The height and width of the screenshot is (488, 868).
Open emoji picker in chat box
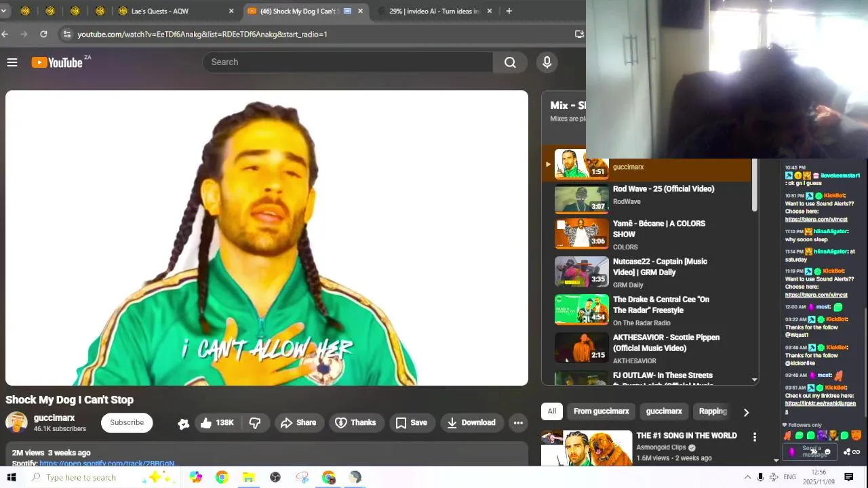click(827, 452)
